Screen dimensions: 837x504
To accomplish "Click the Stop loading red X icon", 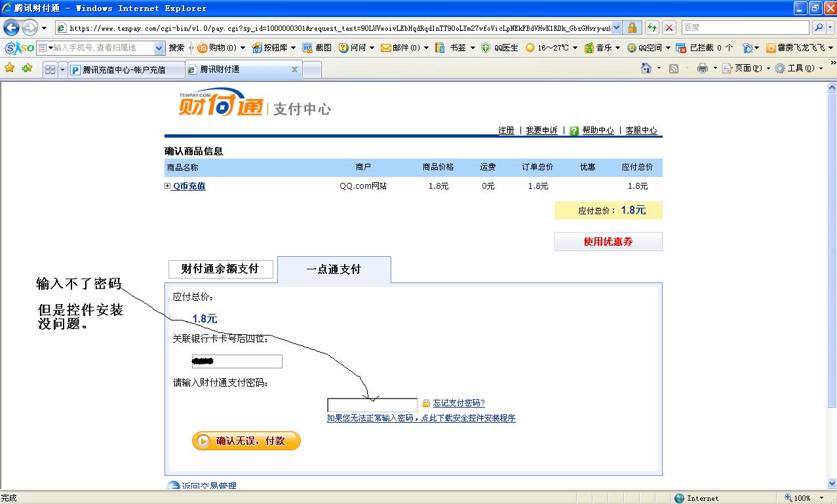I will coord(669,28).
